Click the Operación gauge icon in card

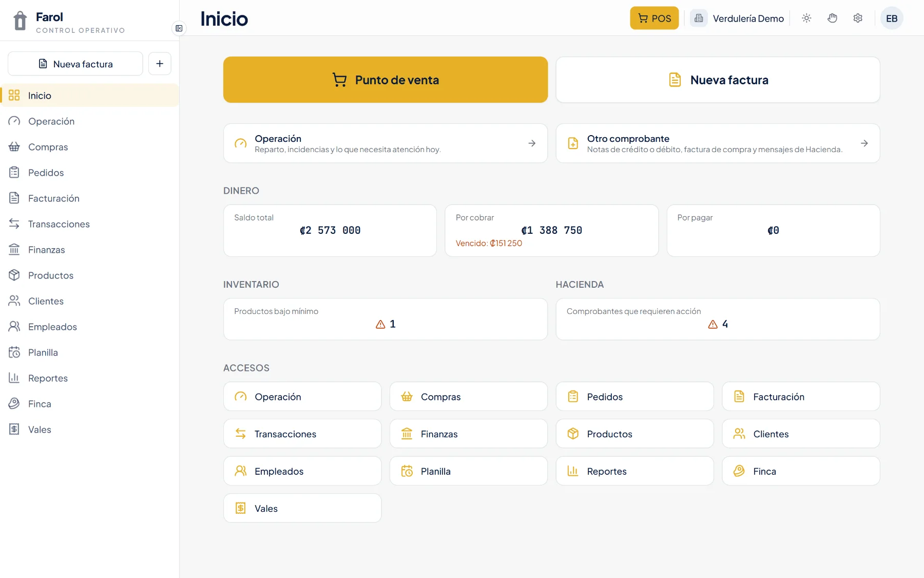(241, 143)
